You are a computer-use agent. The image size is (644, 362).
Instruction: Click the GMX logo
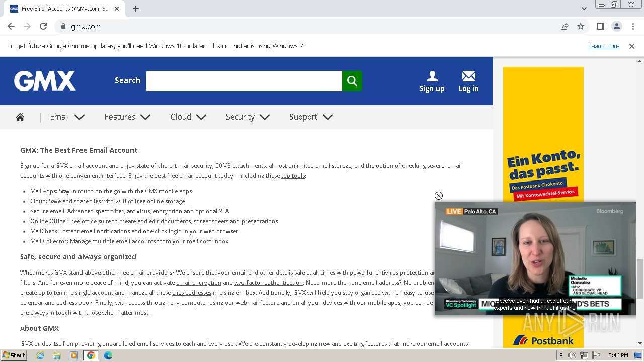45,81
